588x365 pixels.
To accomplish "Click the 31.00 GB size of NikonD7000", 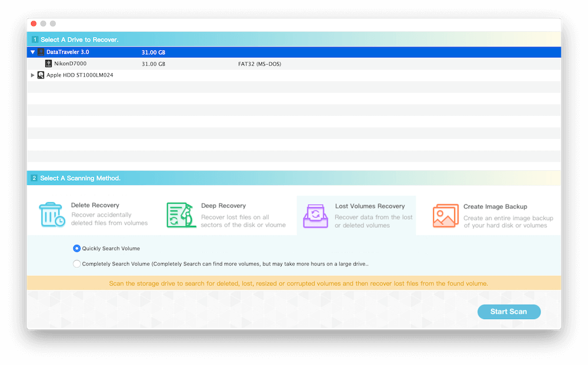I will click(x=153, y=64).
